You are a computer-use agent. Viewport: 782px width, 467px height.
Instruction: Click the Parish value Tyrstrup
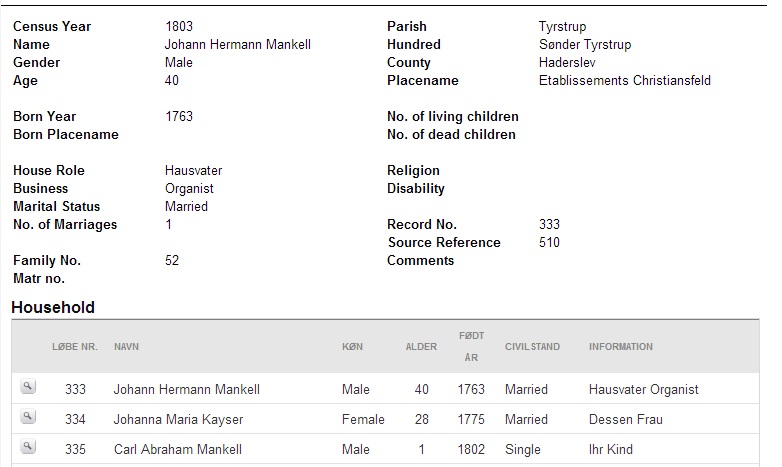tap(562, 26)
